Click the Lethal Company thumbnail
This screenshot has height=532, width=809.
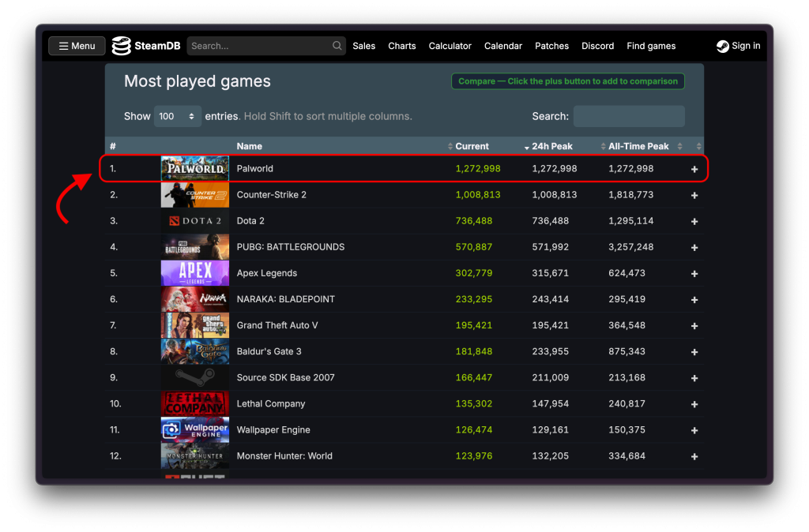[195, 403]
